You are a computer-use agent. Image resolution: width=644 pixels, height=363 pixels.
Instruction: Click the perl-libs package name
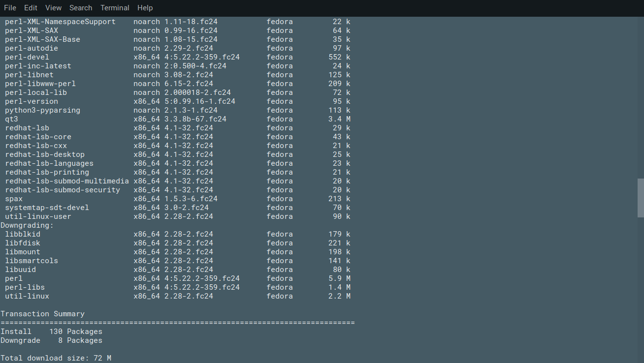coord(25,287)
